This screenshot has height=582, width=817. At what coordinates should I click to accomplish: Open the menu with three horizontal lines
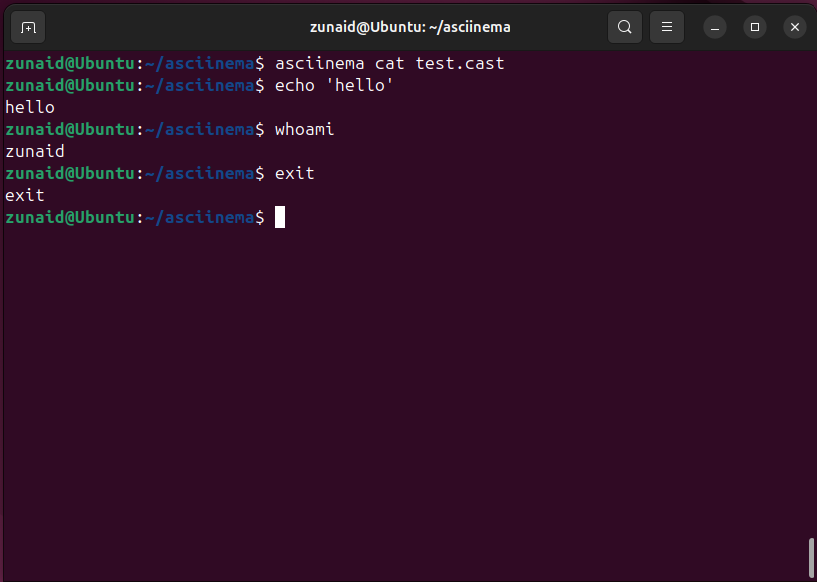coord(666,27)
